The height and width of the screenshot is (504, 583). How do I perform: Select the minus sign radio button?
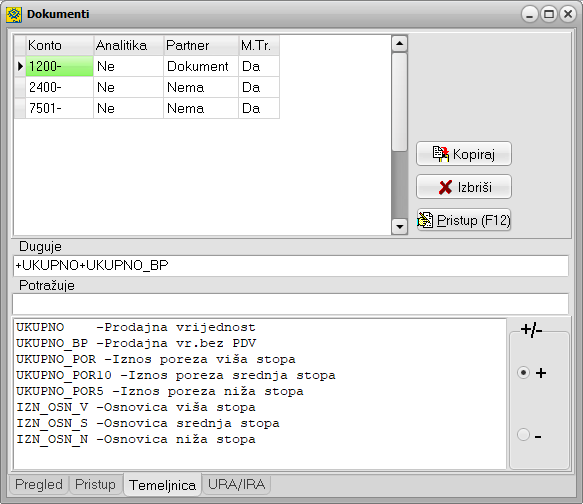524,434
